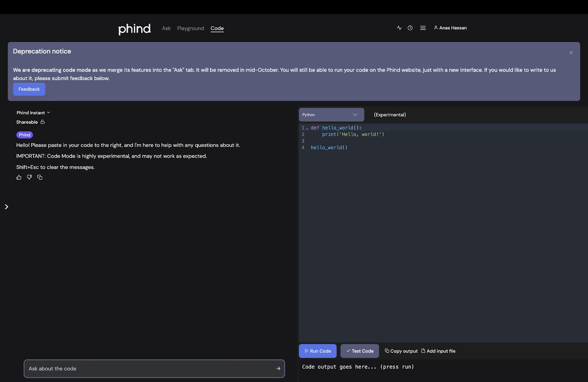
Task: Open the history clock icon
Action: coord(410,28)
